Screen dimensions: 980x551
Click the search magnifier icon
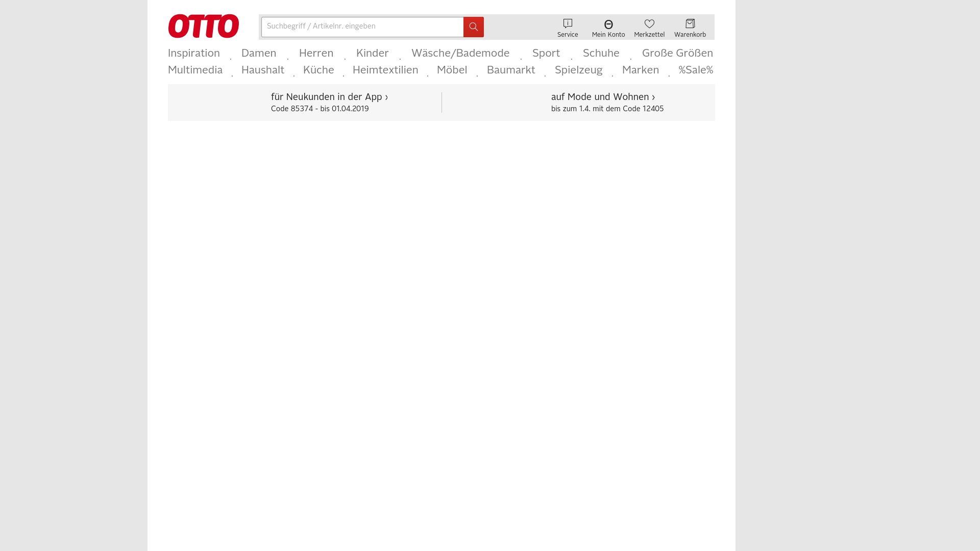(473, 27)
